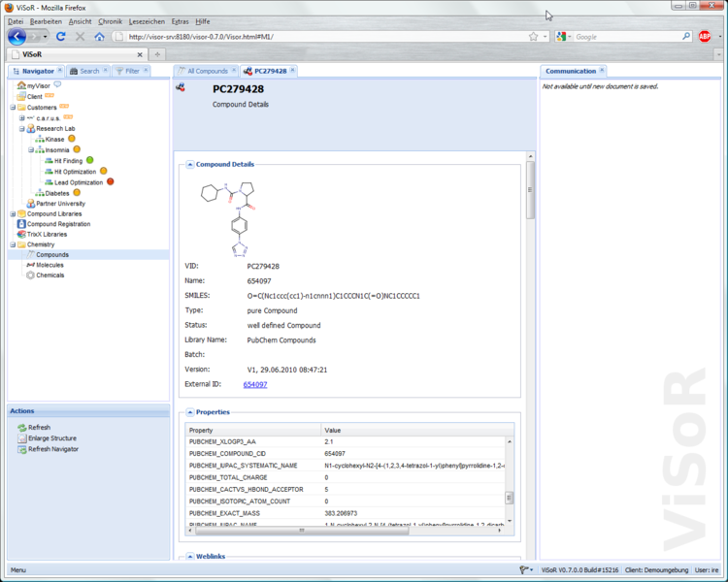This screenshot has height=582, width=728.
Task: Click the URL address field
Action: [325, 37]
